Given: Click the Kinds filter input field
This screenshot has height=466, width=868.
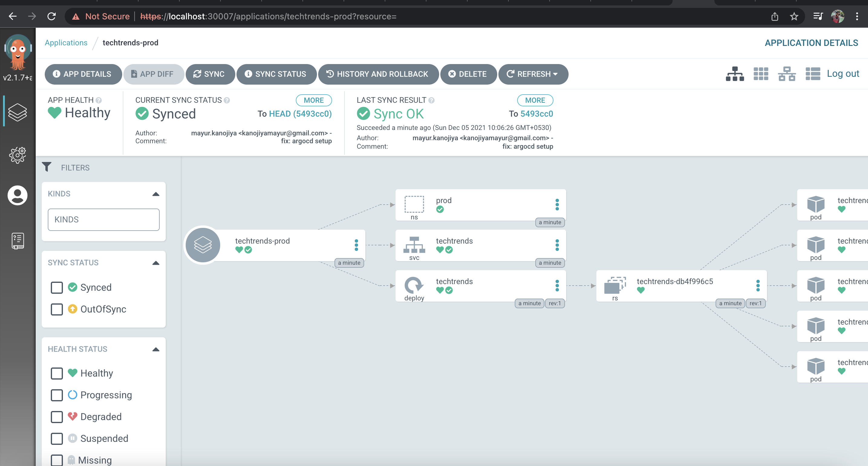Looking at the screenshot, I should coord(103,219).
